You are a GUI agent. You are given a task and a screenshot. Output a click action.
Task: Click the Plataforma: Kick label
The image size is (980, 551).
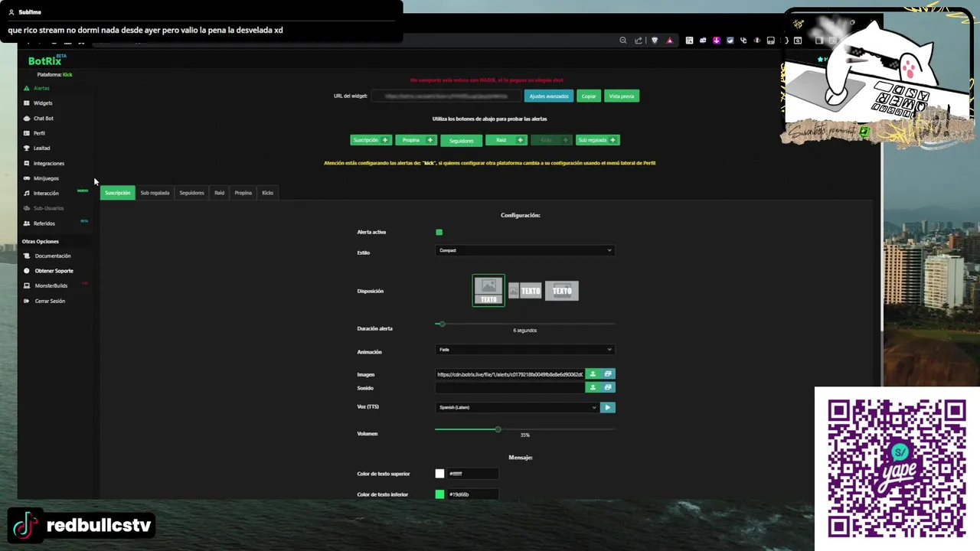pos(54,75)
